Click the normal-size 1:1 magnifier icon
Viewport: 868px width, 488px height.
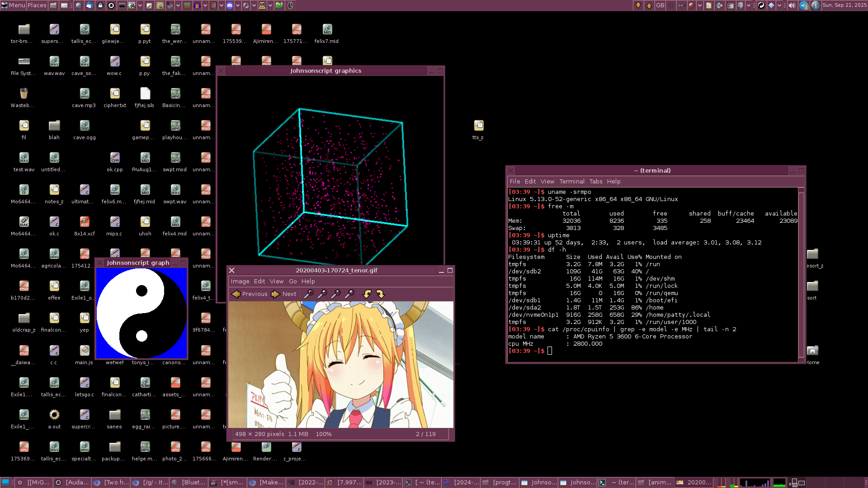click(x=336, y=294)
